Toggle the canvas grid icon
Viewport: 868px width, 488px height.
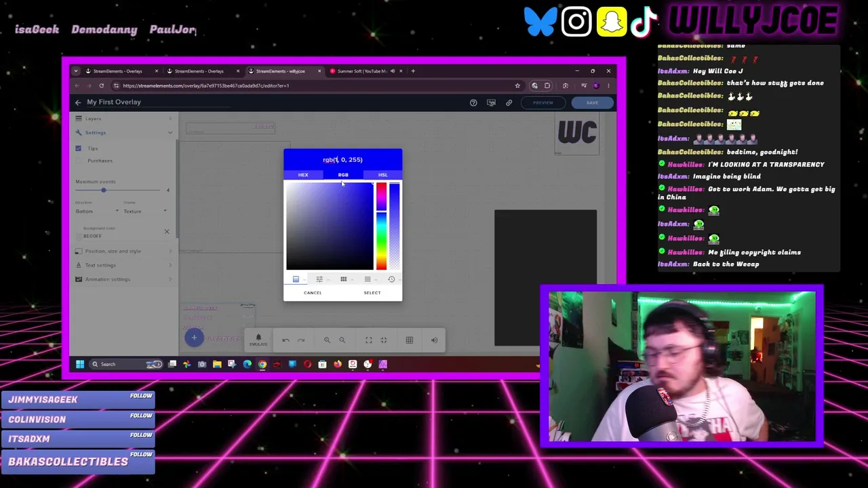(409, 340)
